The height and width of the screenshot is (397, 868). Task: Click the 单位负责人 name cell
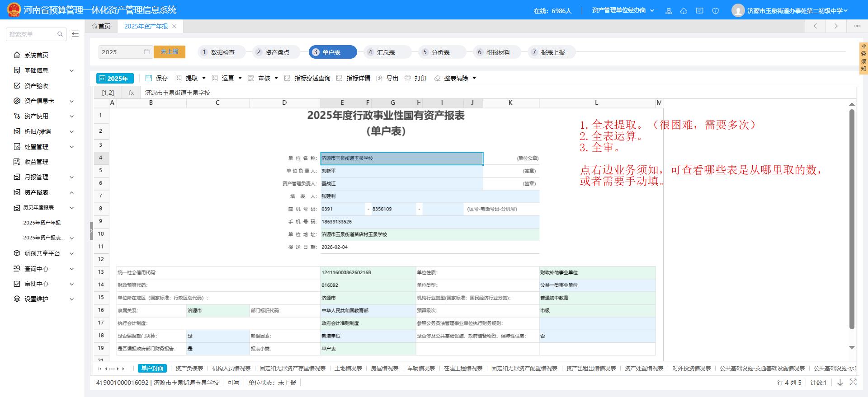(x=401, y=171)
